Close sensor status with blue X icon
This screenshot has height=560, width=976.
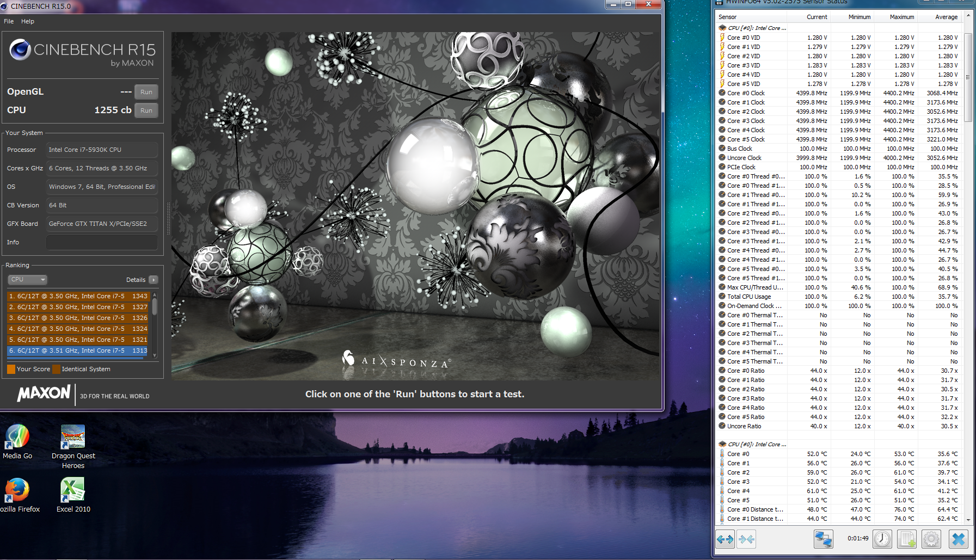click(959, 539)
